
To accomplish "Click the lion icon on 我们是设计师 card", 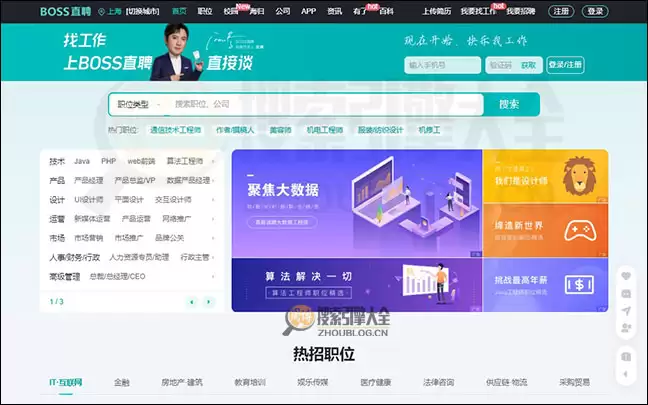I will 579,176.
